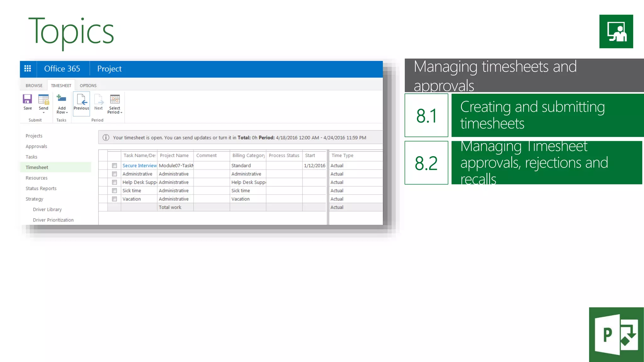The image size is (644, 362).
Task: Click the Project header link
Action: click(x=109, y=69)
